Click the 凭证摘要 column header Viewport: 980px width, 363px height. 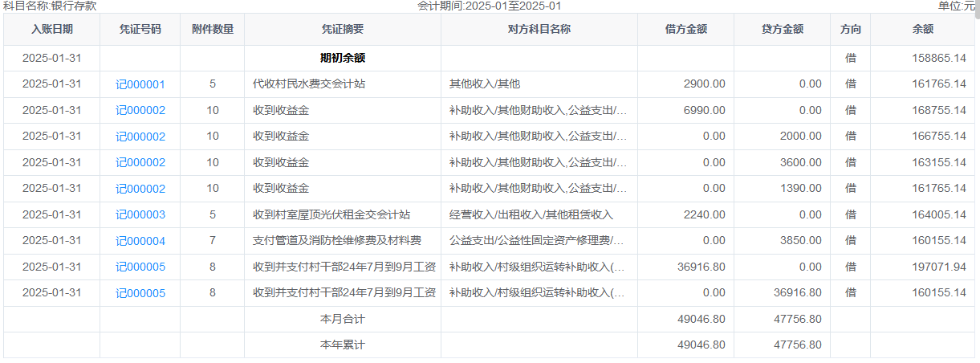click(x=343, y=29)
